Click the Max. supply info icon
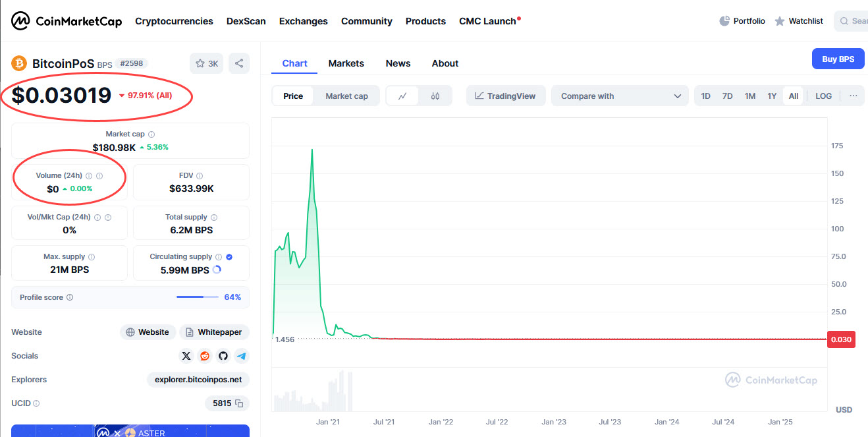 [92, 257]
